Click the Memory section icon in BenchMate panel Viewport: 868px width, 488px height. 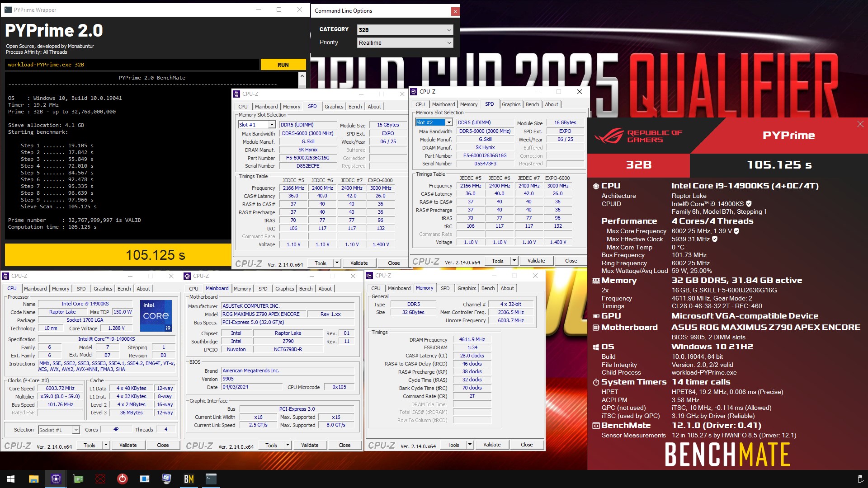pos(596,281)
